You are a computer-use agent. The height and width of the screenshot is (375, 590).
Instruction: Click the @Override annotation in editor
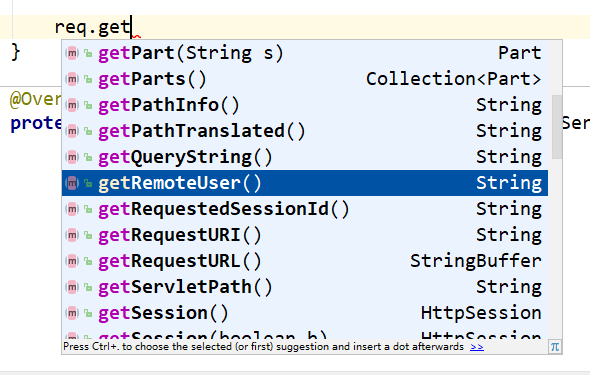[x=35, y=100]
